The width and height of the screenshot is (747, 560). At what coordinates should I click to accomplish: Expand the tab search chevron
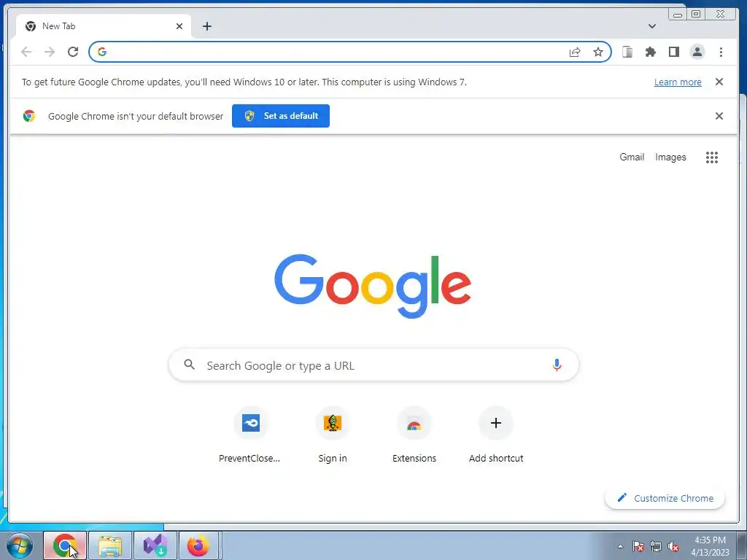click(x=652, y=26)
